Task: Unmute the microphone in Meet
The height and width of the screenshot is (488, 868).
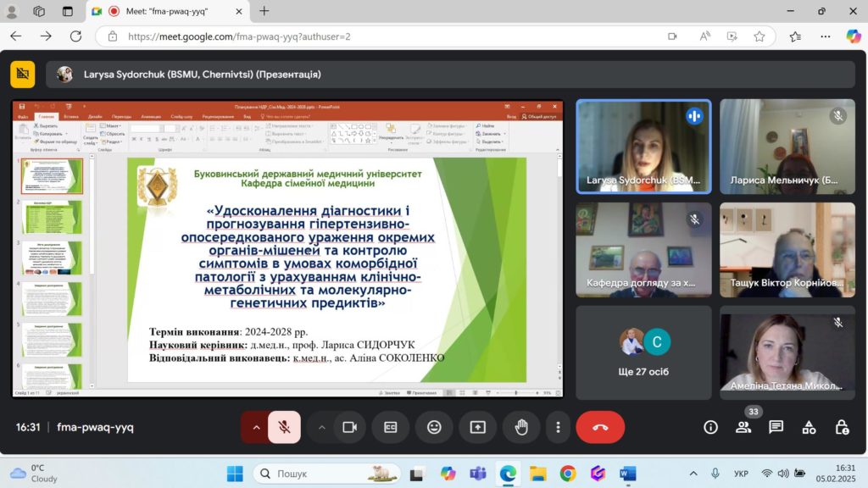Action: click(284, 427)
